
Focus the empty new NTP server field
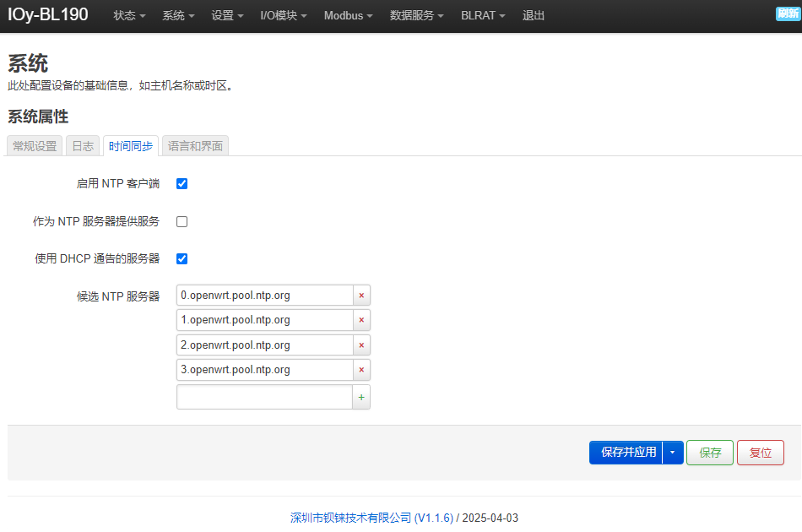click(264, 397)
